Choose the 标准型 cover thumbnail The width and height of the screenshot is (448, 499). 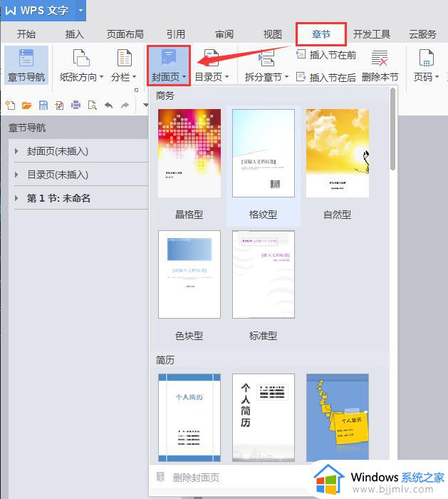point(264,274)
